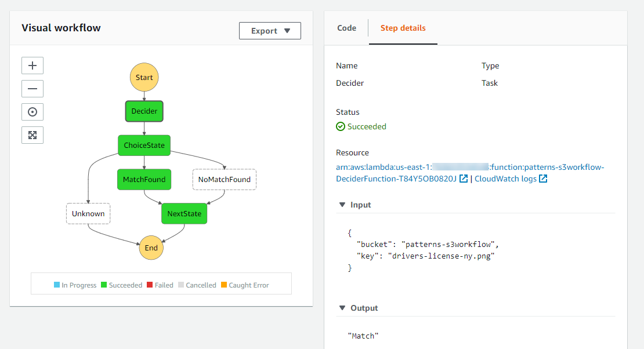Screen dimensions: 644x349
Task: Select the MatchFound node
Action: [144, 179]
